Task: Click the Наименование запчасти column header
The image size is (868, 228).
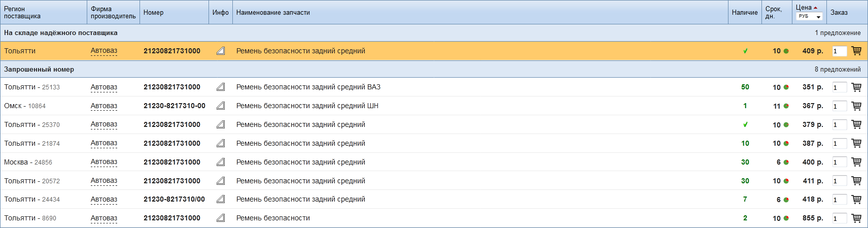Action: pyautogui.click(x=273, y=12)
